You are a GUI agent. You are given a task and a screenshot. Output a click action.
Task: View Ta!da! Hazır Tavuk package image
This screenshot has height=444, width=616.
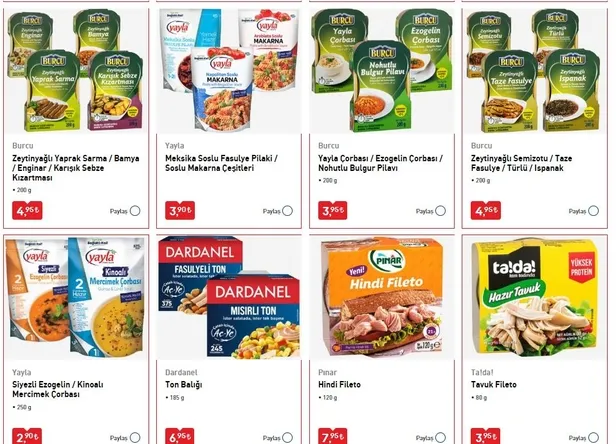pos(535,298)
